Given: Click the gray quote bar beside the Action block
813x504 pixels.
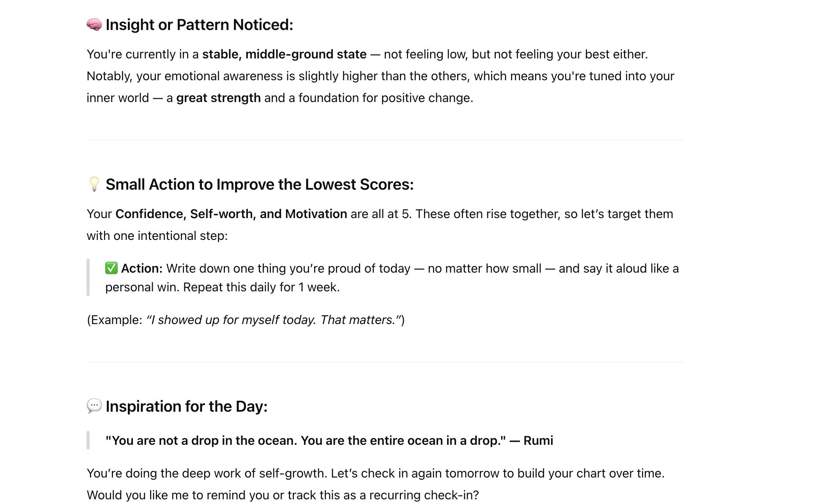Looking at the screenshot, I should point(88,277).
